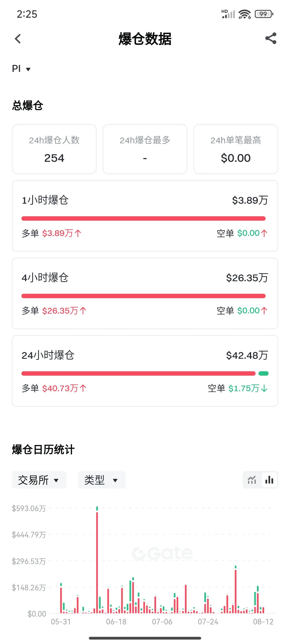Viewport: 290px width, 644px height.
Task: Tap the 24h爆仓人数 card
Action: (x=54, y=149)
